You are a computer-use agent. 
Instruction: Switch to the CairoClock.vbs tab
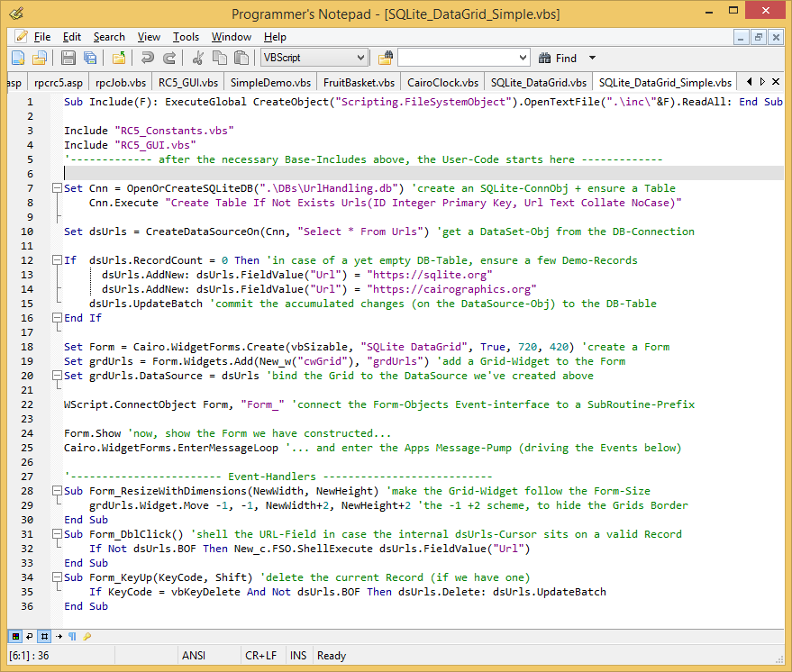tap(442, 82)
